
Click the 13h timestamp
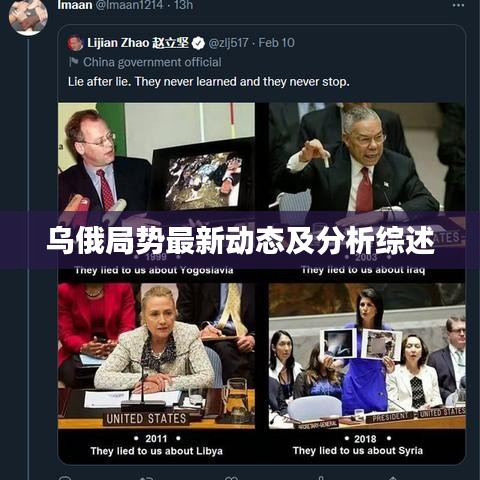click(184, 5)
